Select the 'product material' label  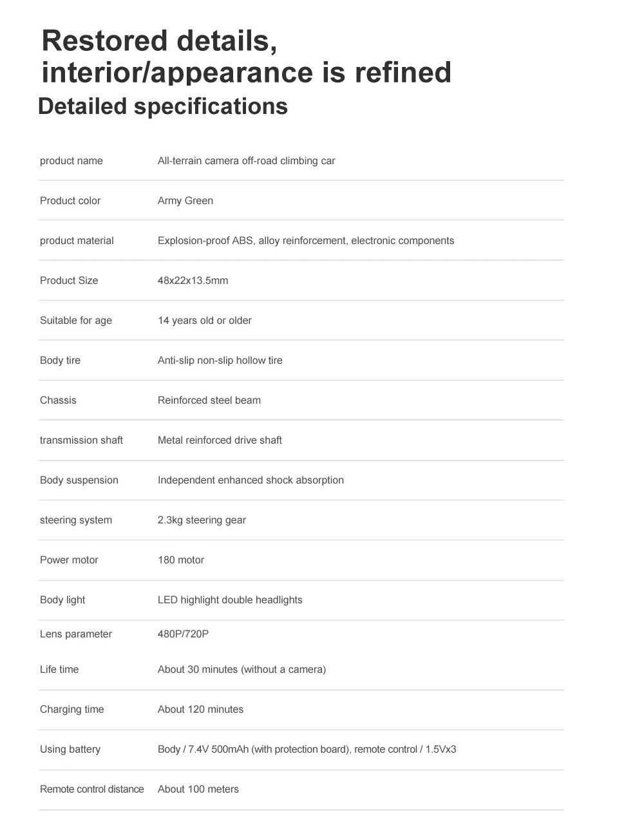(x=77, y=241)
